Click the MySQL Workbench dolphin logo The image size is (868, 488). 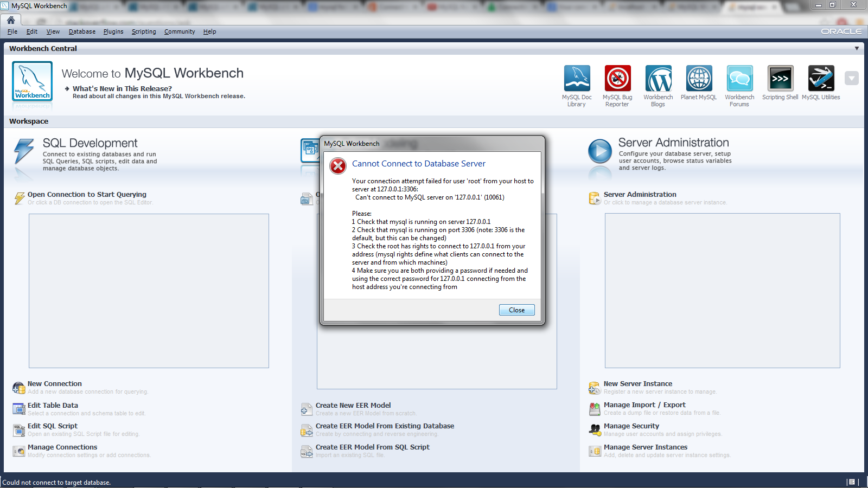coord(33,81)
